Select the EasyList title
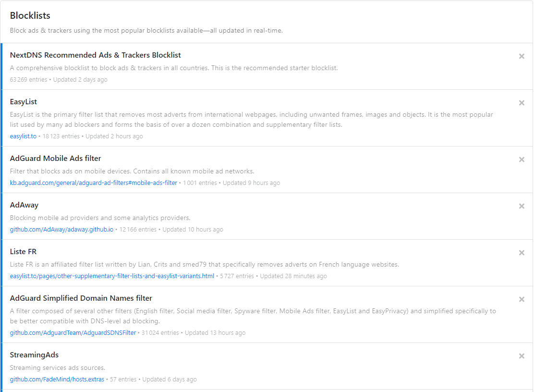 point(24,102)
